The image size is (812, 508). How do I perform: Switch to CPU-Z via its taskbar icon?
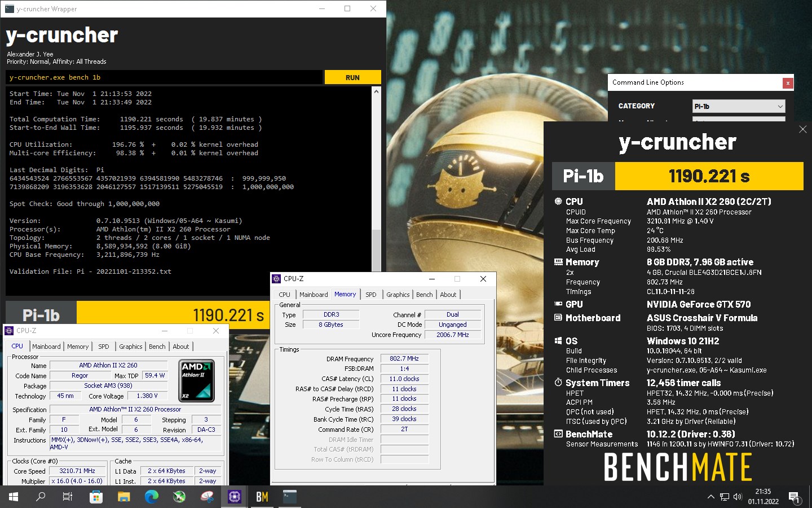(235, 497)
